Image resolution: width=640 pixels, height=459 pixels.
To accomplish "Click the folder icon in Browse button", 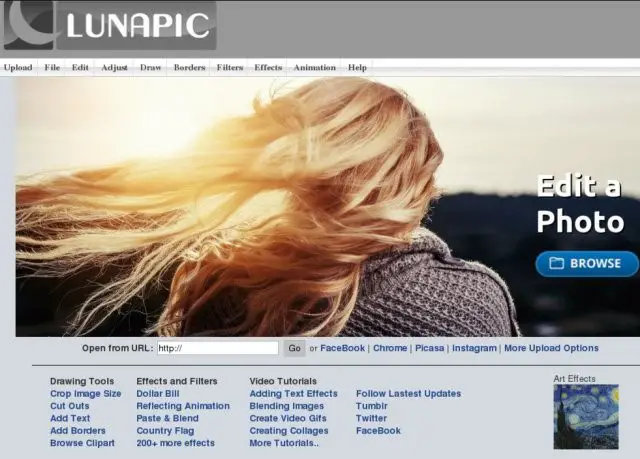I will click(x=556, y=263).
